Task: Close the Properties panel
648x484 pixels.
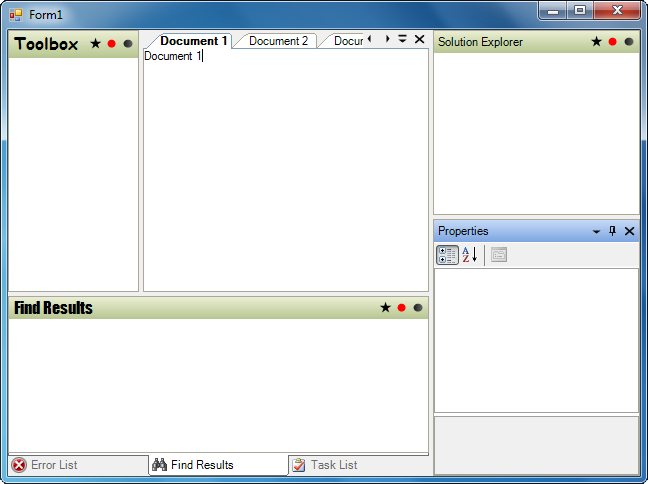Action: [x=629, y=231]
